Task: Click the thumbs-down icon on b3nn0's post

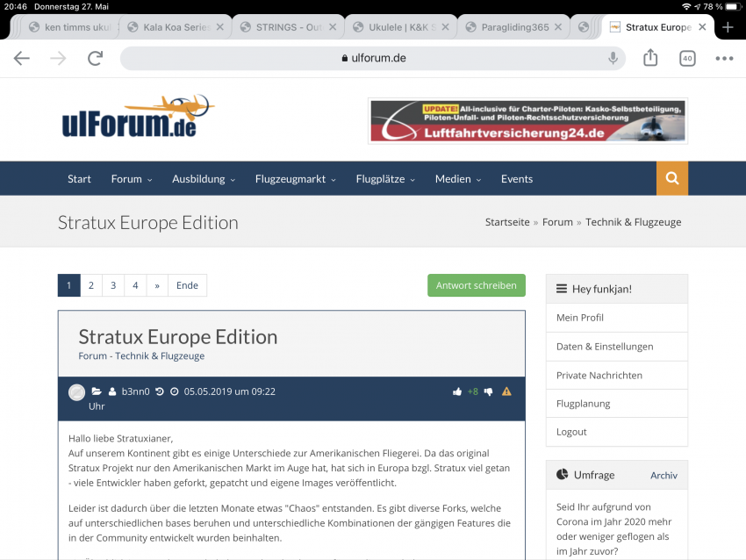Action: tap(489, 391)
